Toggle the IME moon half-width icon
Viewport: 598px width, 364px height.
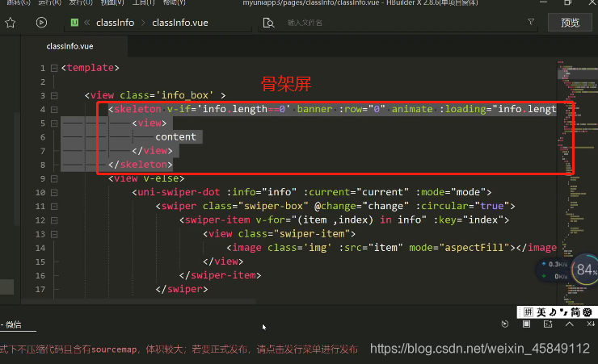pyautogui.click(x=553, y=312)
